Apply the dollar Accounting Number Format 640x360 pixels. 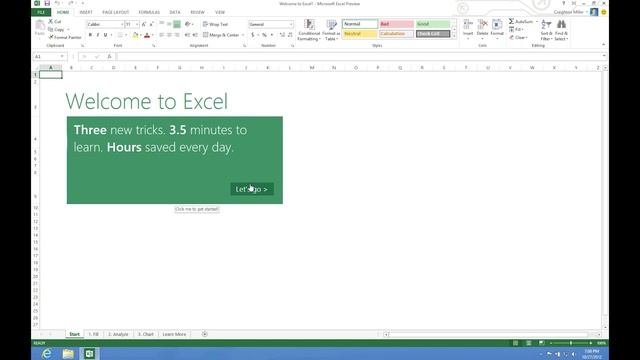tap(253, 35)
